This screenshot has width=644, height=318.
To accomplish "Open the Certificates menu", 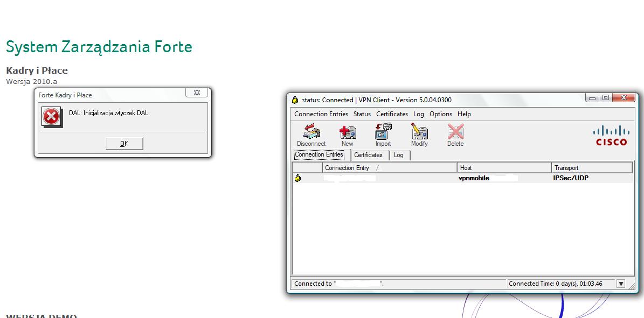I will coord(392,114).
